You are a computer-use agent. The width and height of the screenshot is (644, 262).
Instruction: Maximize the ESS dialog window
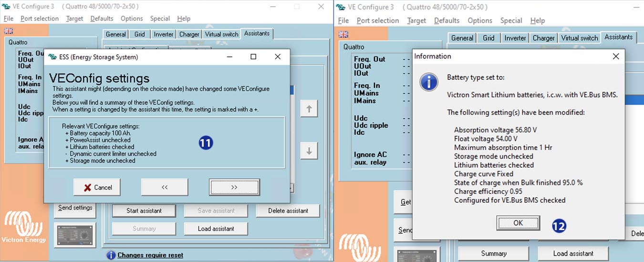253,57
